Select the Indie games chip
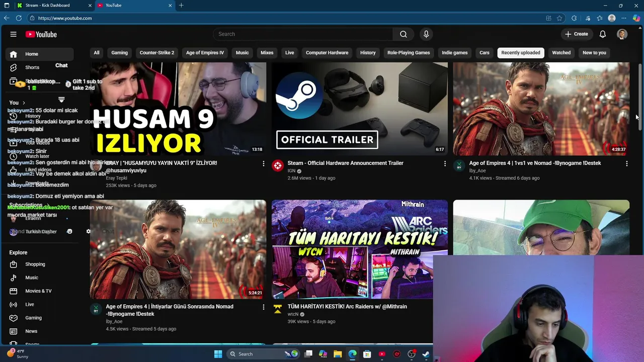Viewport: 644px width, 362px height. [455, 53]
